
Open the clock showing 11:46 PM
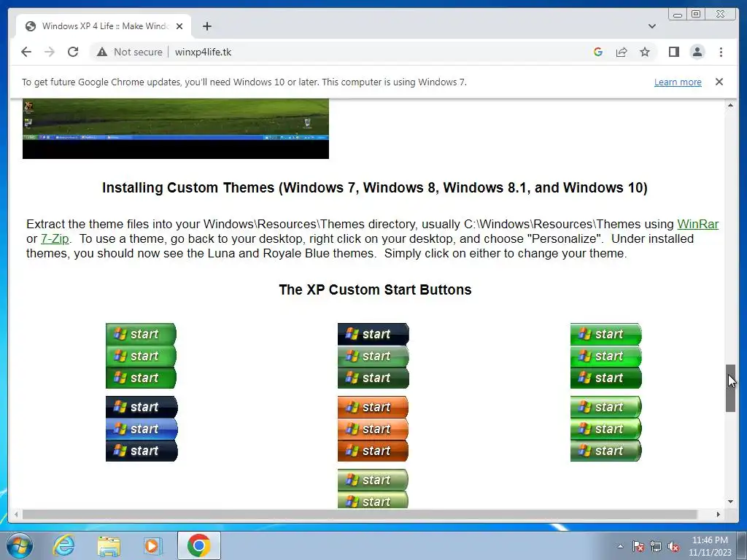point(710,546)
